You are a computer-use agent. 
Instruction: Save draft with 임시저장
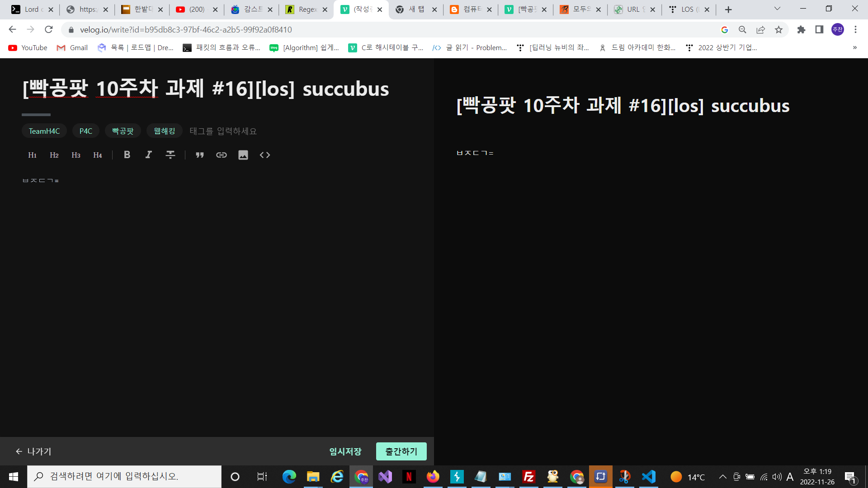(345, 451)
